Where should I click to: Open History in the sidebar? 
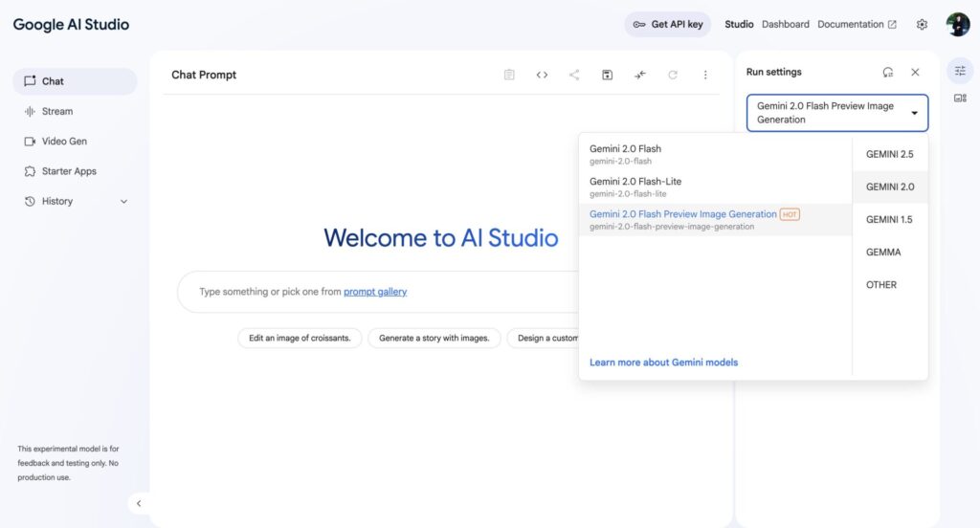point(75,201)
